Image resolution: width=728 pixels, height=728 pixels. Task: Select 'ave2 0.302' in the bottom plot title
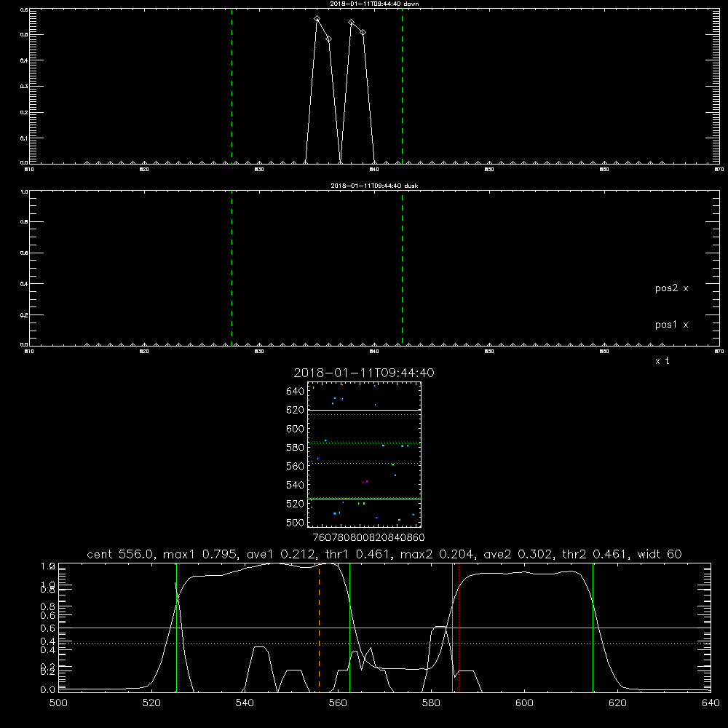pyautogui.click(x=518, y=554)
